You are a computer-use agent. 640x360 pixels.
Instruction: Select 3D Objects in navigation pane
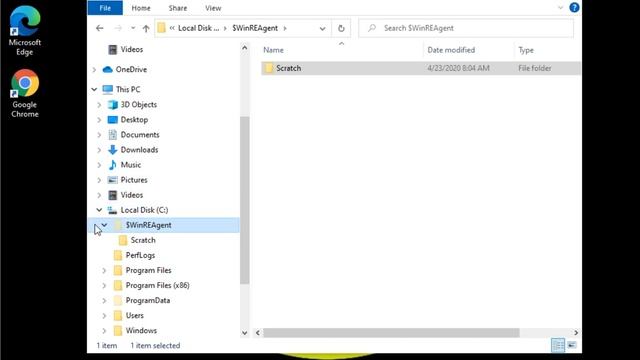tap(138, 104)
